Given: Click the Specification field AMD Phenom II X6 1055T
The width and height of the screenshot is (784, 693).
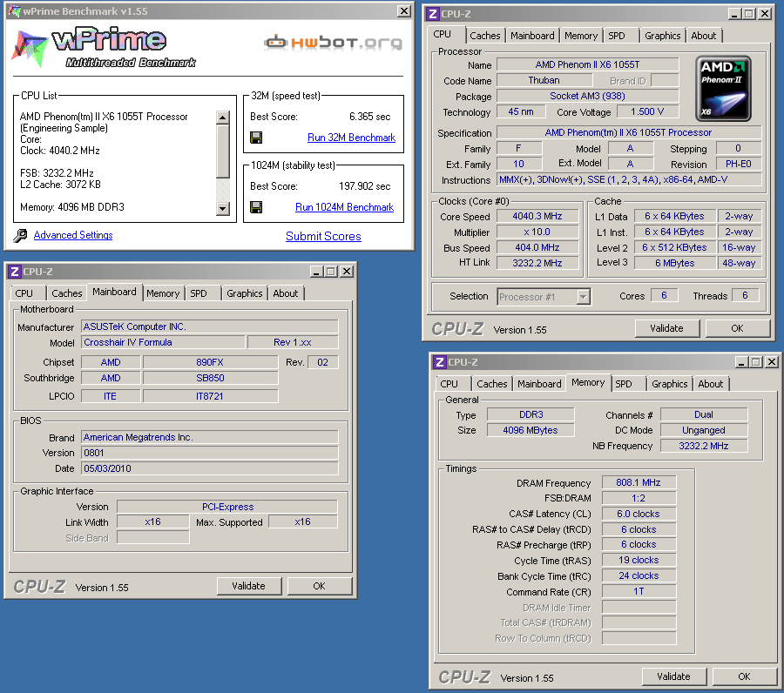Looking at the screenshot, I should point(628,132).
